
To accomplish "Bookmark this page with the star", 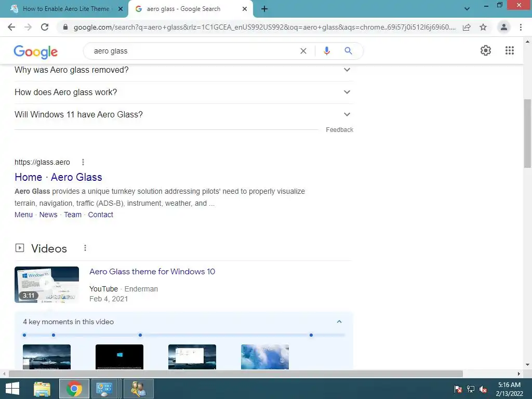I will click(x=483, y=27).
